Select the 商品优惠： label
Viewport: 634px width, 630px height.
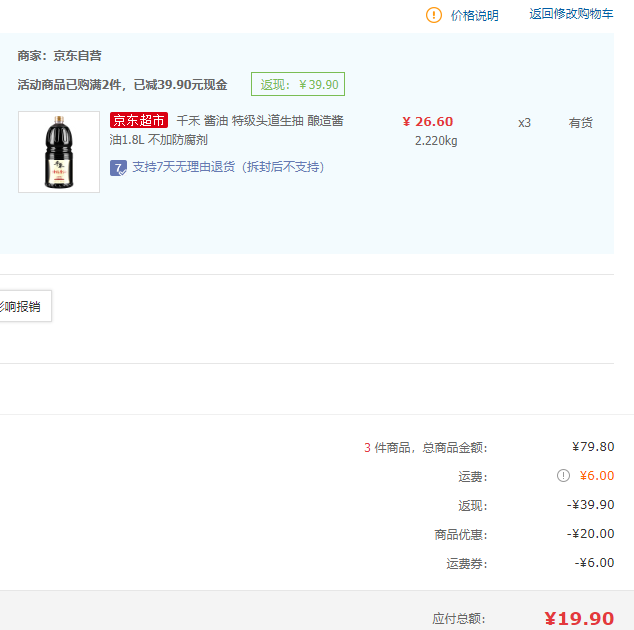(461, 535)
